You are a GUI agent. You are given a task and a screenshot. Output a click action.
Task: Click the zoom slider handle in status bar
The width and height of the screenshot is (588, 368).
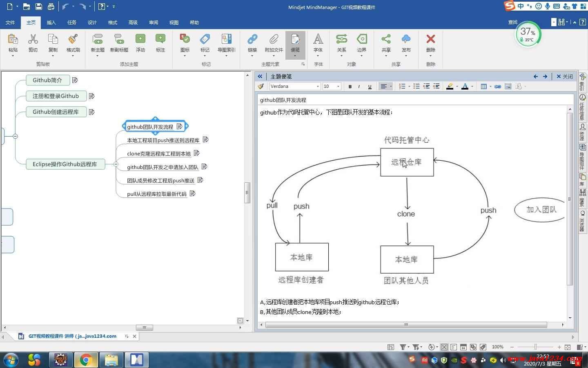tap(535, 347)
